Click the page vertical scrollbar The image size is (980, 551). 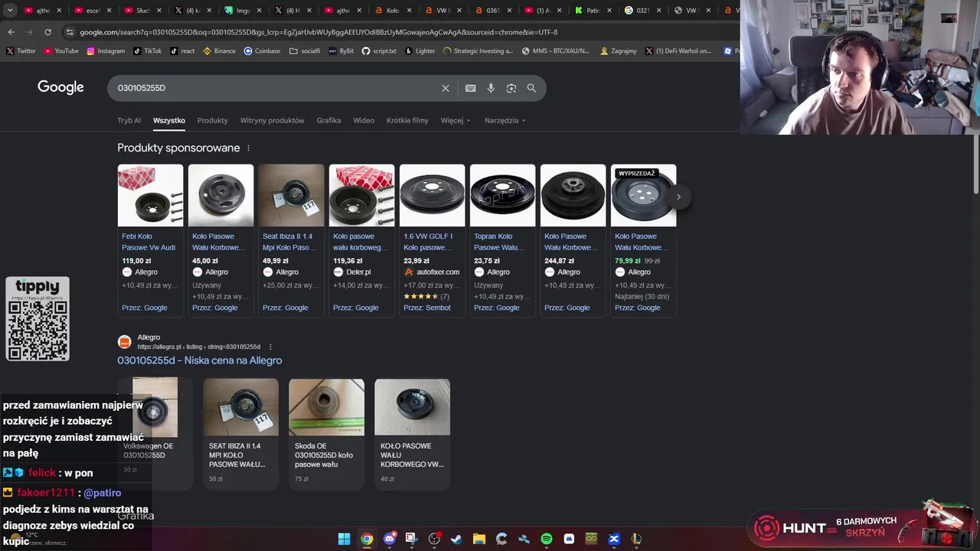click(975, 165)
